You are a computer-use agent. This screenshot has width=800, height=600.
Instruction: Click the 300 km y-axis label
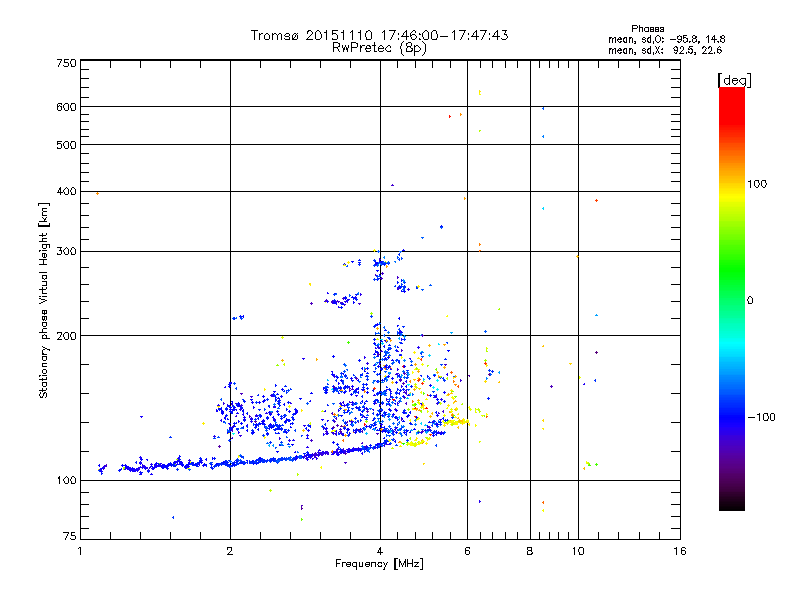click(66, 251)
